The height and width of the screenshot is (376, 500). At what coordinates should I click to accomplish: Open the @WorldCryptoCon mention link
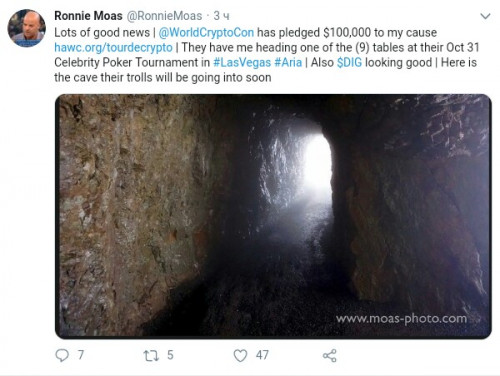coord(206,32)
